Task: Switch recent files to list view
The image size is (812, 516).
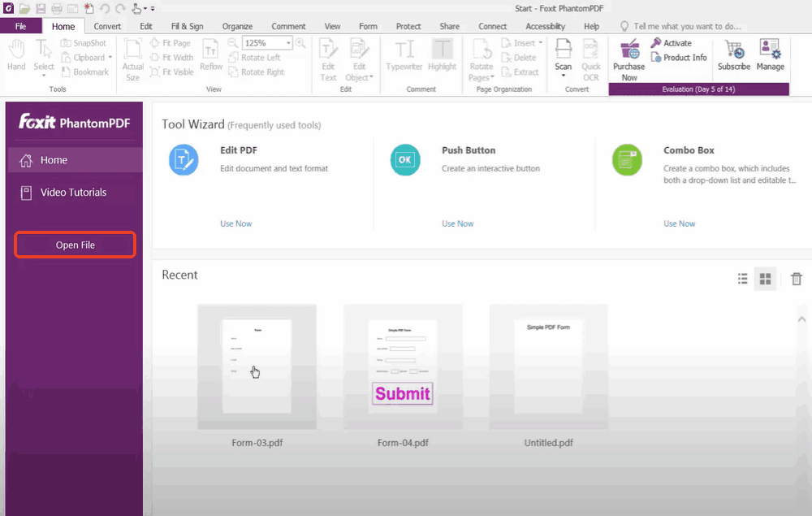Action: 742,279
